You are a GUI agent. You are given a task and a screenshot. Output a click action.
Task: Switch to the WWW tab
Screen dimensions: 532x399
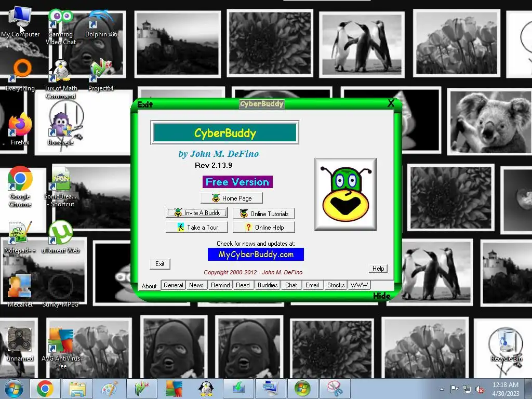tap(359, 285)
